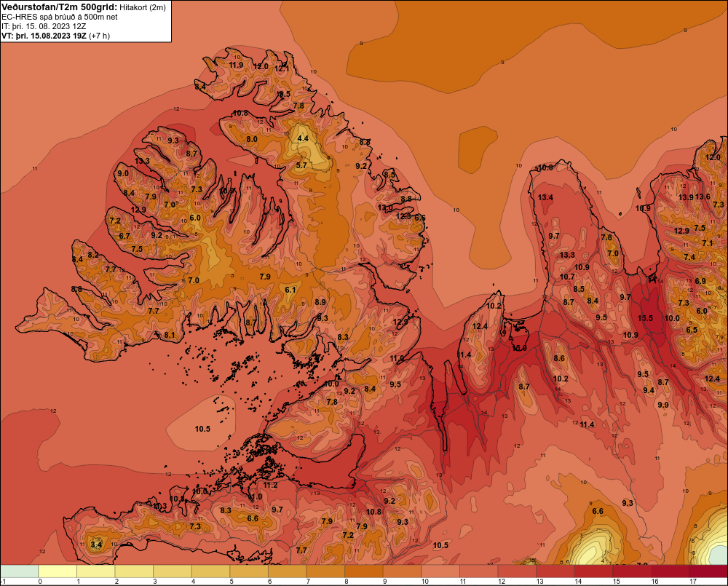The height and width of the screenshot is (586, 728).
Task: Click the '8.6' temperature value
Action: click(x=559, y=358)
